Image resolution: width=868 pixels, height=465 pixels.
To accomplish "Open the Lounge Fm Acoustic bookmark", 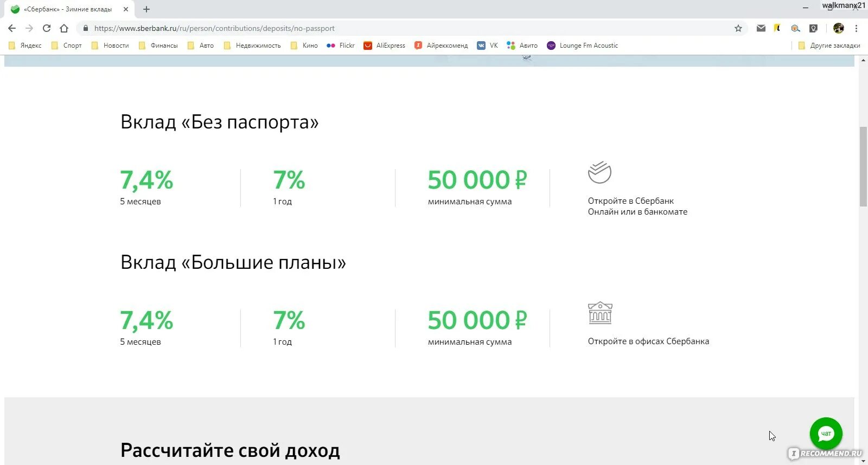I will [582, 46].
